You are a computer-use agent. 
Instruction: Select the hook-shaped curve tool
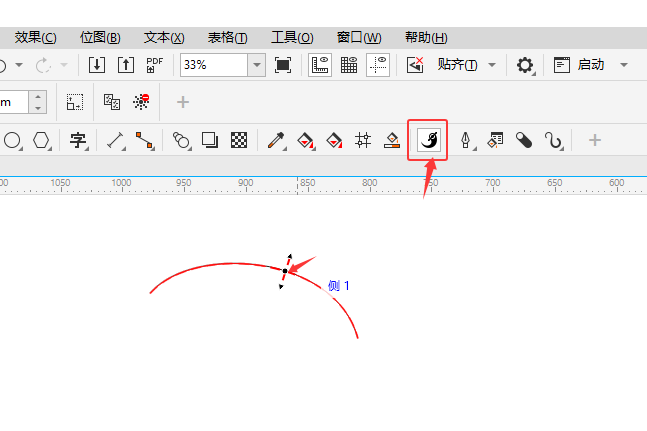(554, 140)
